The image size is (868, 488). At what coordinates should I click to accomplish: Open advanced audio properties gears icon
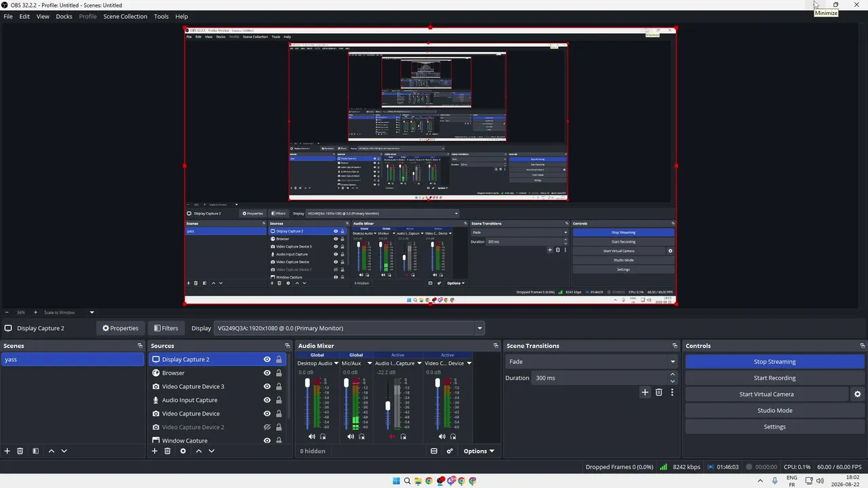click(450, 451)
